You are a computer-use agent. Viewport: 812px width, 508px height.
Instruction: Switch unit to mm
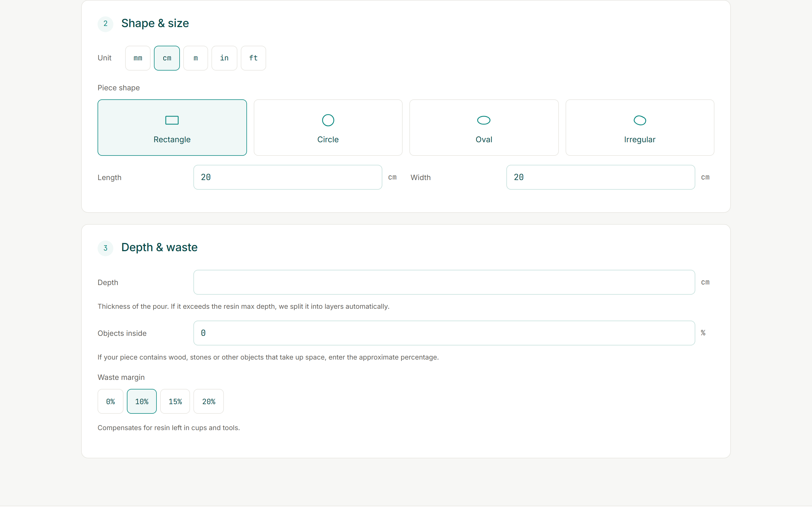[138, 58]
